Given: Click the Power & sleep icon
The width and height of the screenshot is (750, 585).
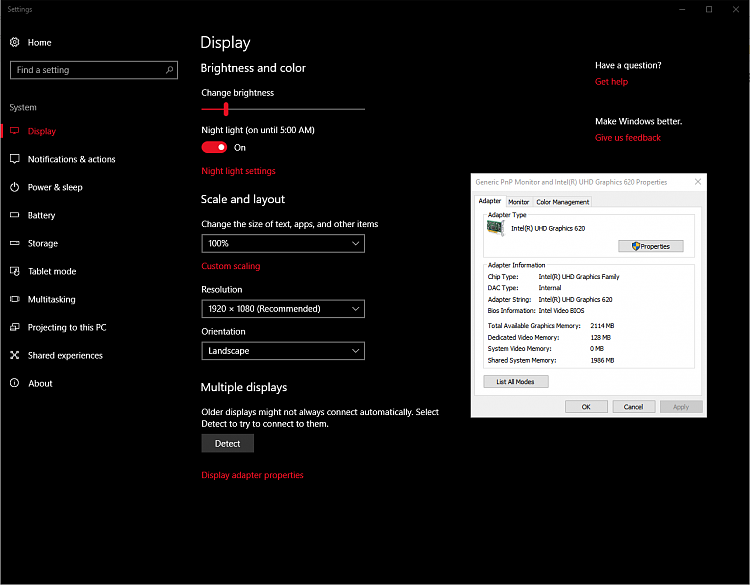Looking at the screenshot, I should [15, 187].
